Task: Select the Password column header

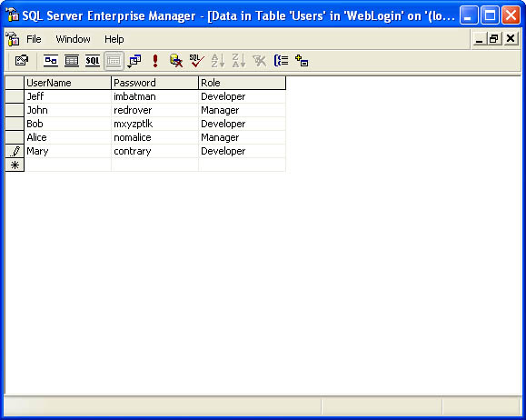Action: (154, 83)
